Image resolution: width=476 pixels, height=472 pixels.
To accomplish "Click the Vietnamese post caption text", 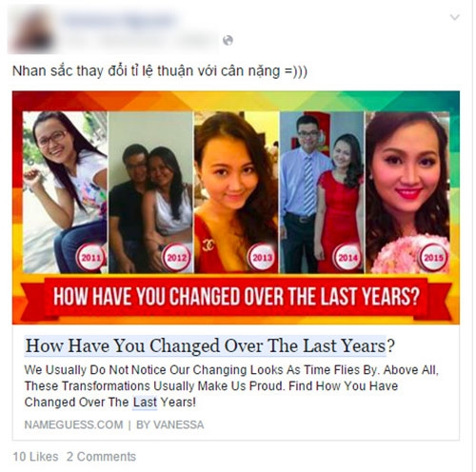I will coord(160,71).
